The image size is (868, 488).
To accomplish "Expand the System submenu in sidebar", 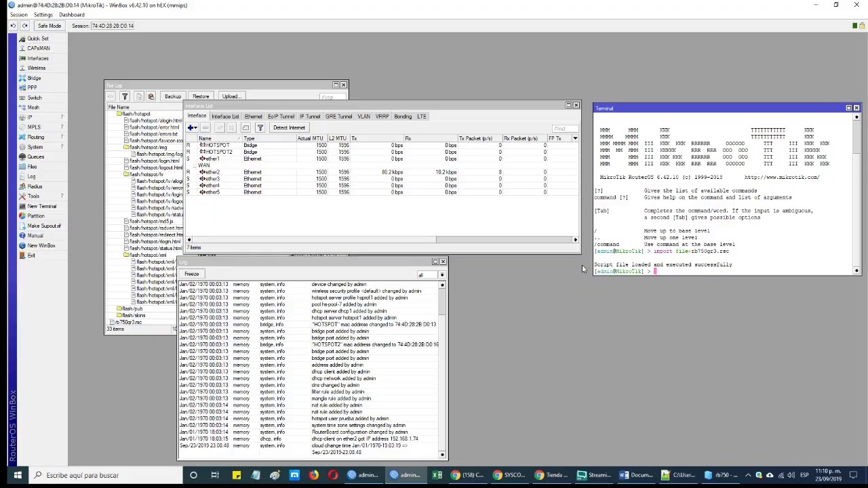I will (x=41, y=147).
